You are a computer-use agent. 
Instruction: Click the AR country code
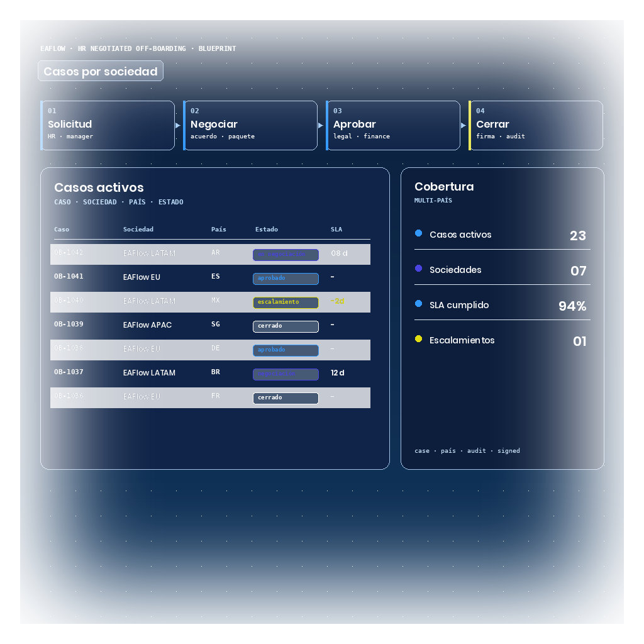[x=216, y=253]
